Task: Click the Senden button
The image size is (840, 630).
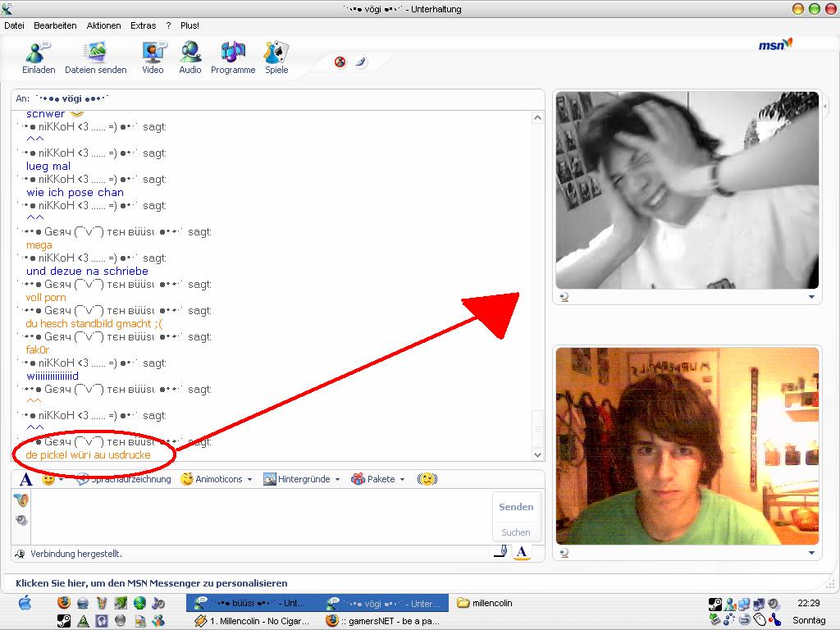Action: click(x=516, y=507)
